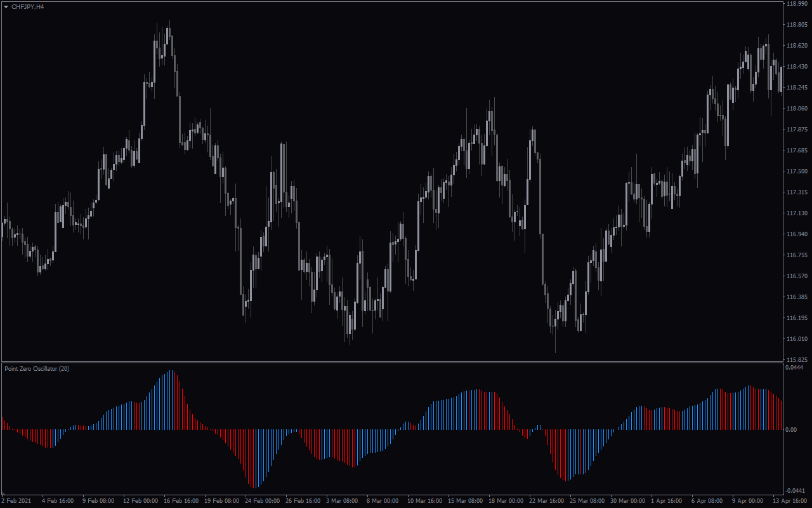
Task: Click the 9 Feb 08:00 time label
Action: 98,501
